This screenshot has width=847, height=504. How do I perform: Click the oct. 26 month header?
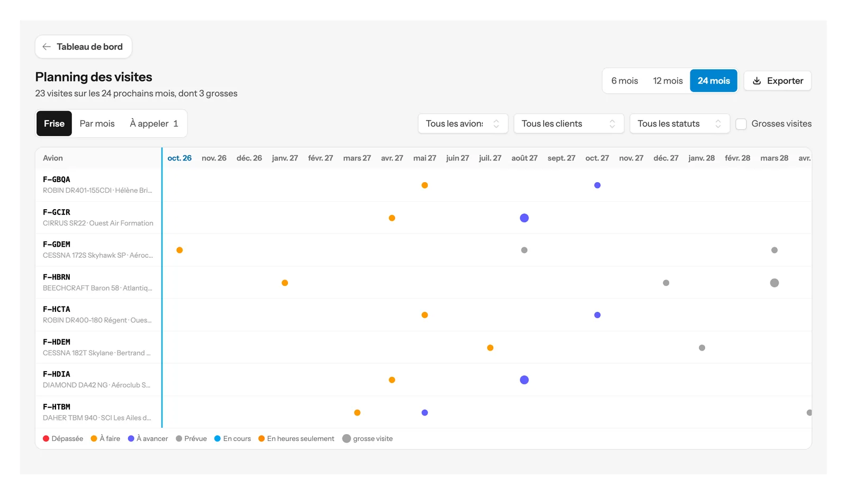click(x=179, y=158)
